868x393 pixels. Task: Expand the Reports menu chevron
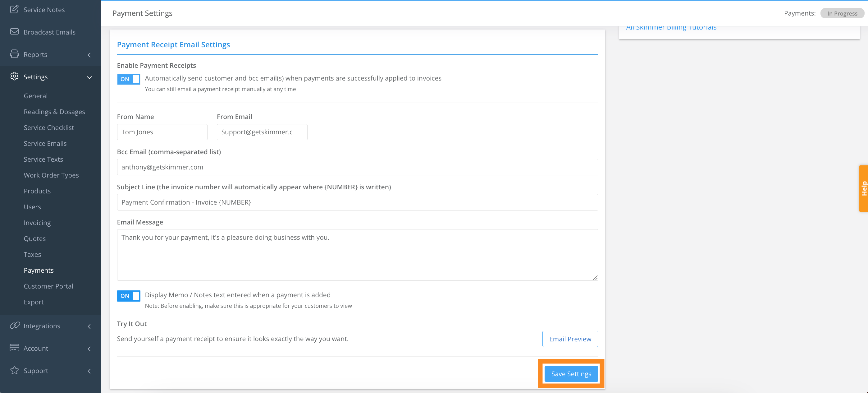point(89,55)
